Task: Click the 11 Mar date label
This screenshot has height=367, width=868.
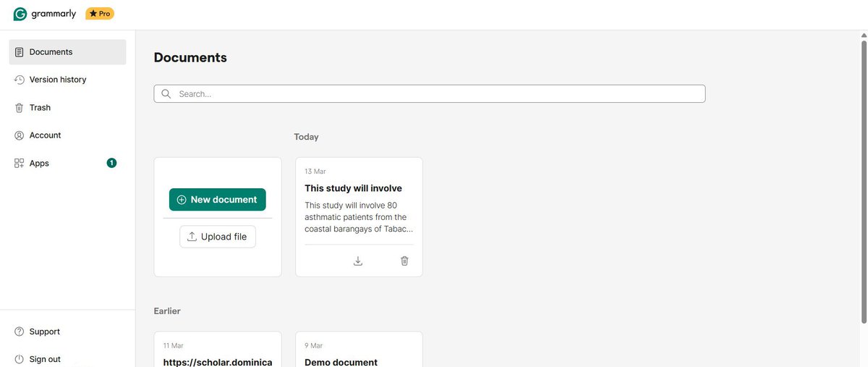Action: 174,346
